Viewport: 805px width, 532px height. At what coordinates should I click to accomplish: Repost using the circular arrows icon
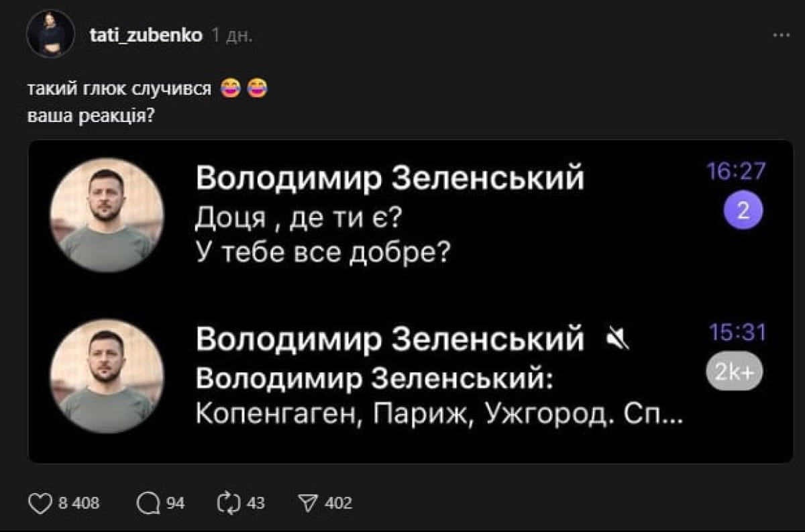(x=228, y=503)
